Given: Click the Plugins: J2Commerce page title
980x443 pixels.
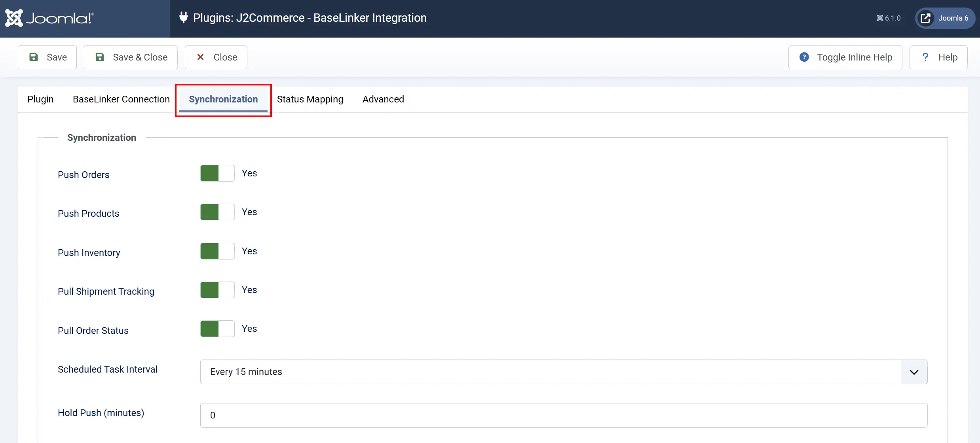Looking at the screenshot, I should pyautogui.click(x=310, y=18).
